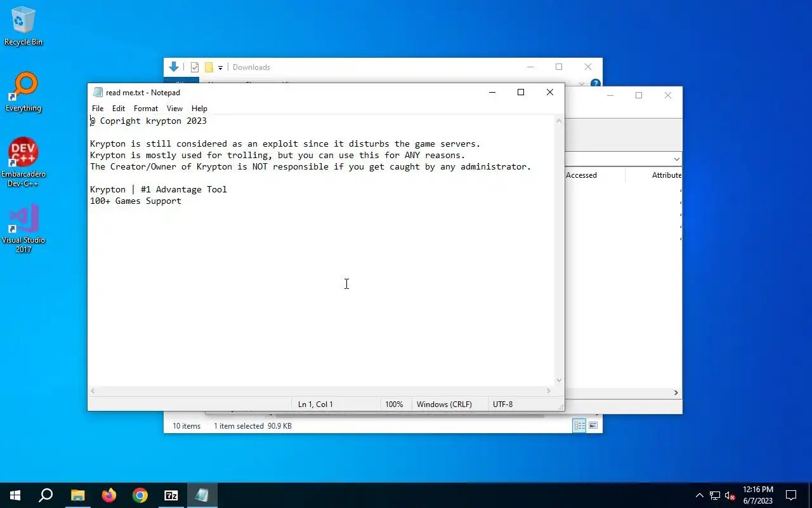The image size is (812, 508).
Task: Select the Everything desktop shortcut
Action: click(23, 92)
